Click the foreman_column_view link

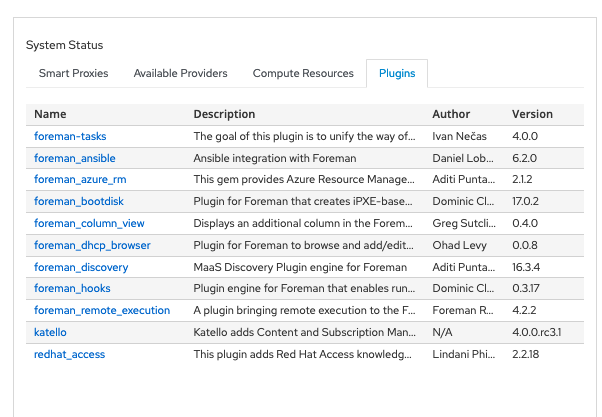[x=89, y=223]
